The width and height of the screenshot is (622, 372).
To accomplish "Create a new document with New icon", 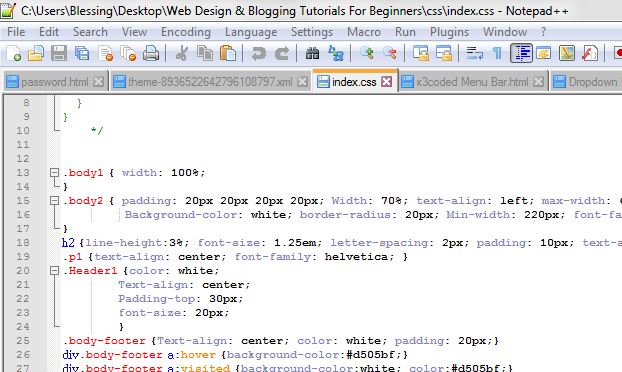I will point(13,53).
